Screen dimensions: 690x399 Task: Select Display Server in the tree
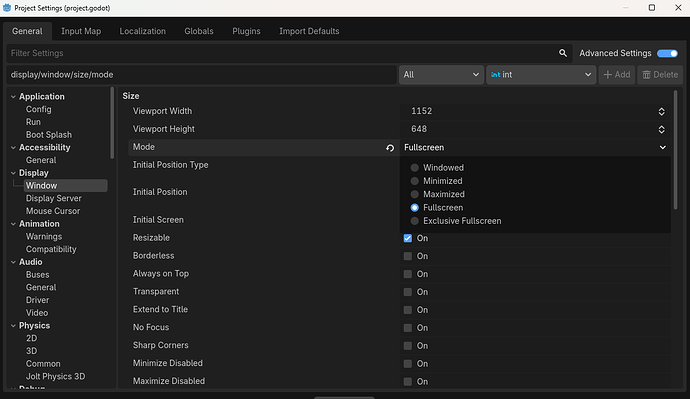(x=54, y=198)
